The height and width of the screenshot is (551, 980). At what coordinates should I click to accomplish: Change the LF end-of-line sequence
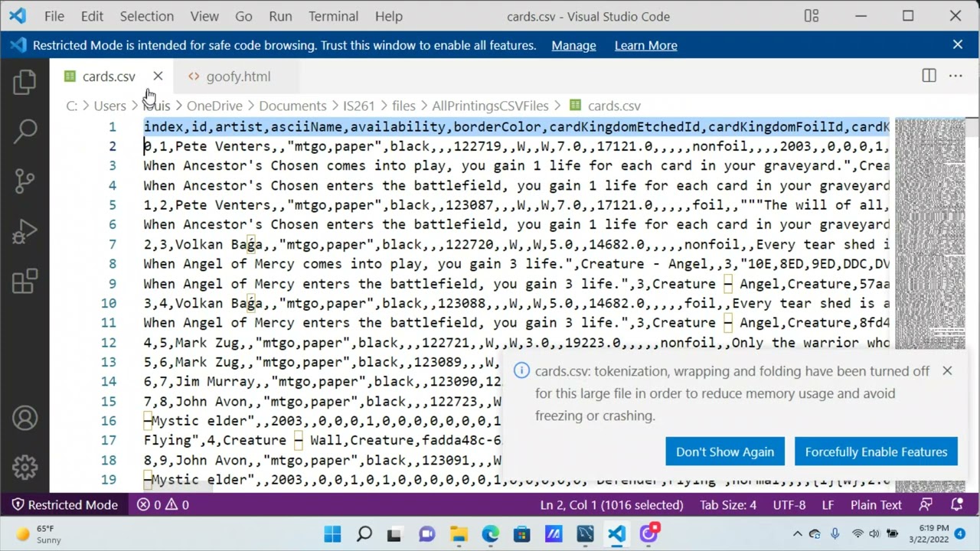(x=828, y=505)
